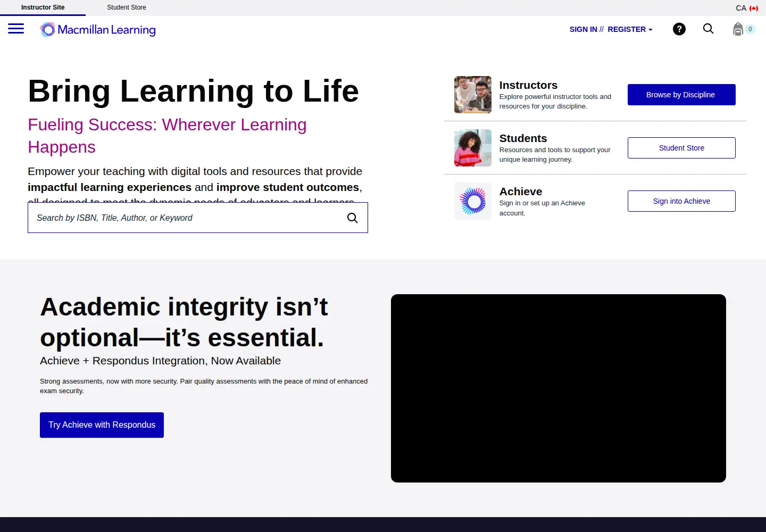766x532 pixels.
Task: Click the cart item count badge
Action: tap(750, 29)
